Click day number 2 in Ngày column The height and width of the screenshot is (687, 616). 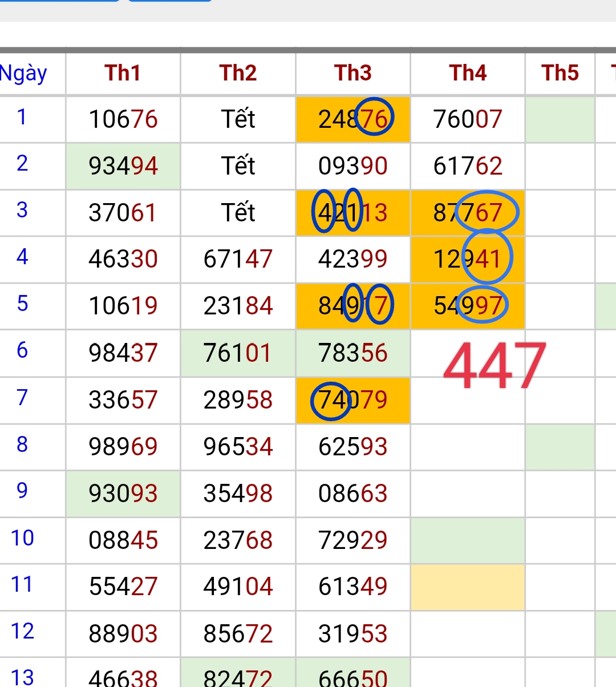22,164
